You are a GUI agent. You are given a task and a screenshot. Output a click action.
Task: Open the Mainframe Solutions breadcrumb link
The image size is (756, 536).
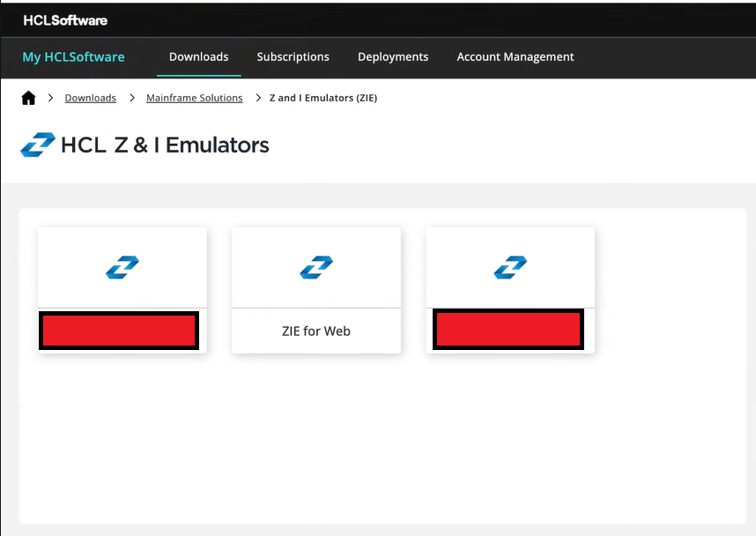(x=195, y=98)
